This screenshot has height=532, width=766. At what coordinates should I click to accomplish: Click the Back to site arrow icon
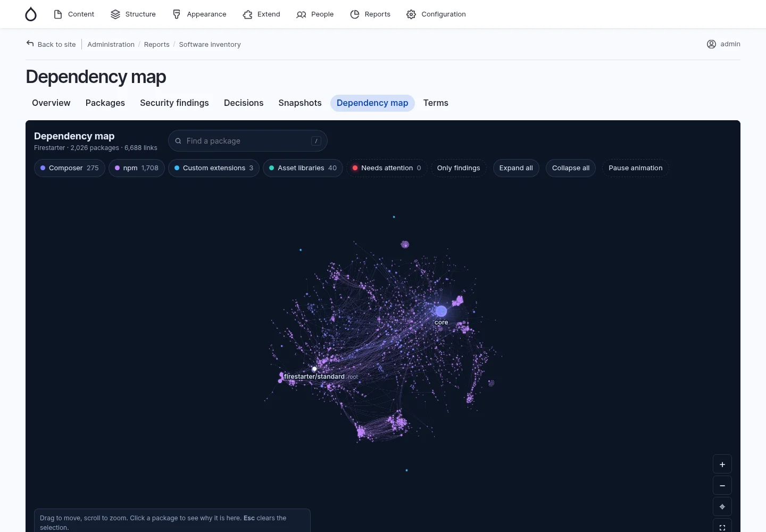click(30, 44)
